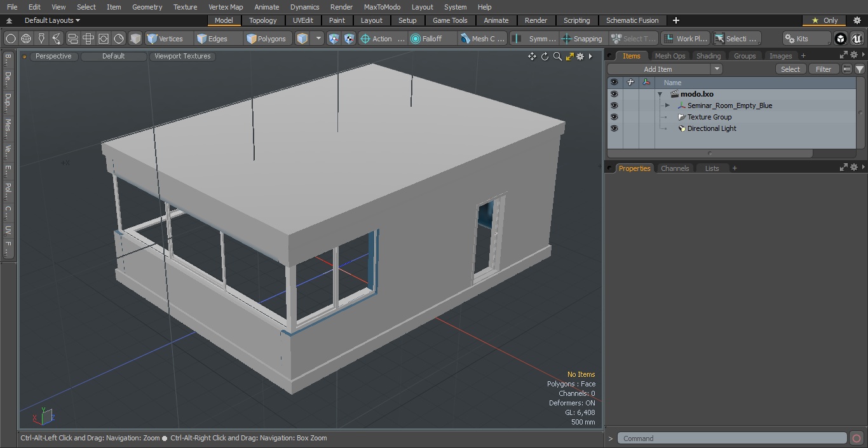Select the sphere primitive tool icon
The image size is (868, 448).
coord(11,39)
